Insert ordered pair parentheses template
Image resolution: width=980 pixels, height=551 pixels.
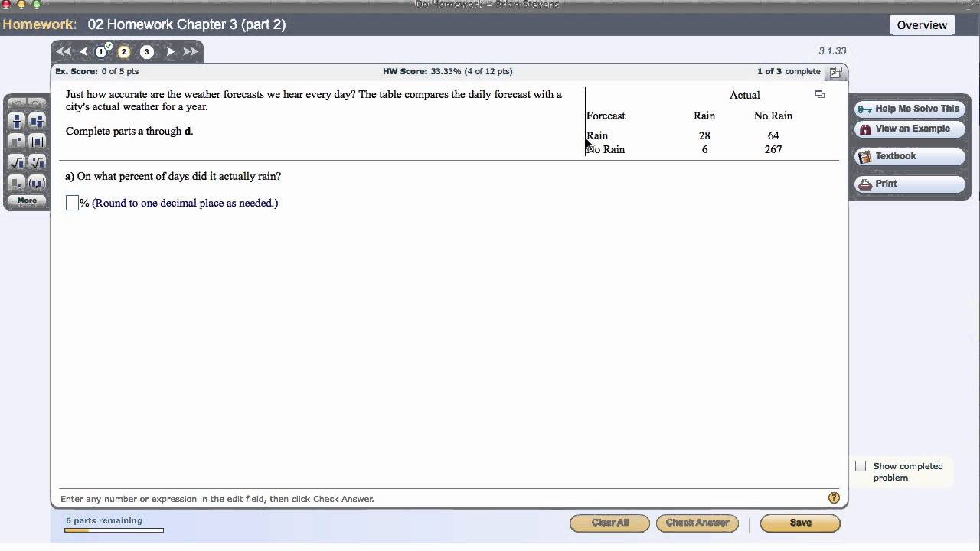37,183
